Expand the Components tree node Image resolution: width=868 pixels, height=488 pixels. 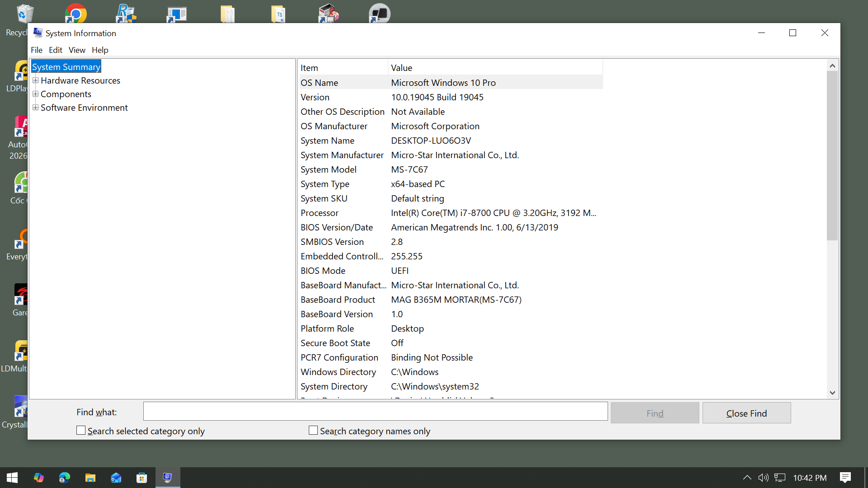tap(35, 94)
